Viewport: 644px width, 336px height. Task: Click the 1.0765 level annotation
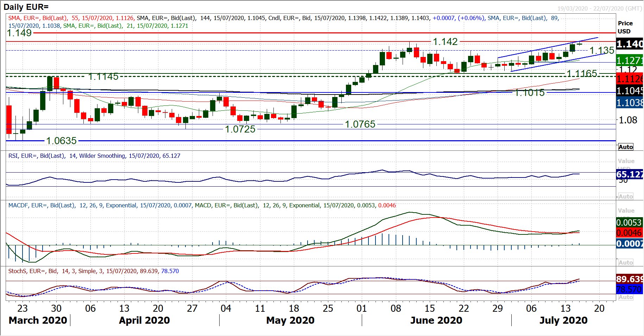coord(360,124)
